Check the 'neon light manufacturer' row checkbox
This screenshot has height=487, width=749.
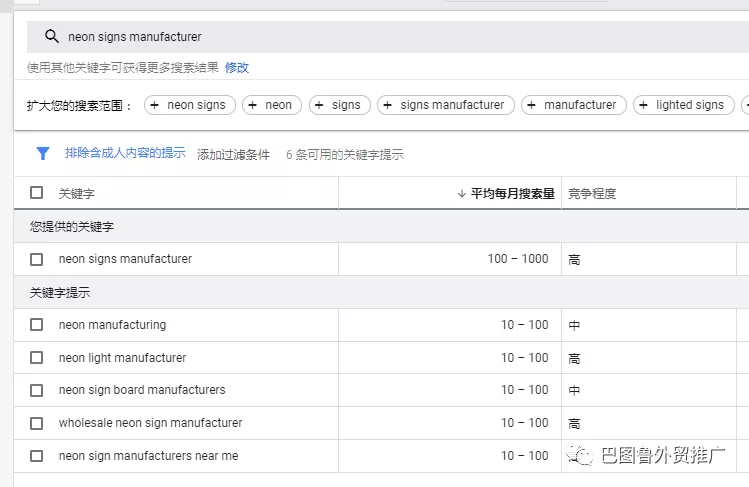[x=36, y=358]
